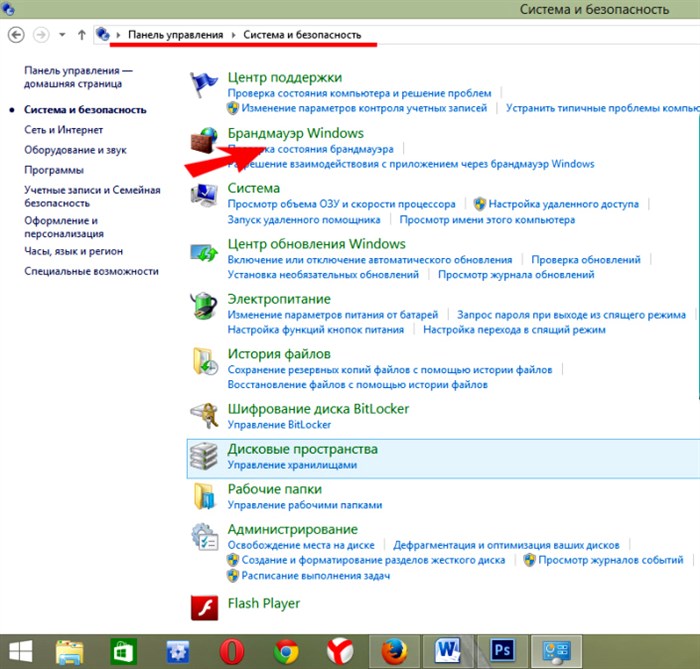
Task: Click Расписание выполнения задач link
Action: pyautogui.click(x=316, y=576)
